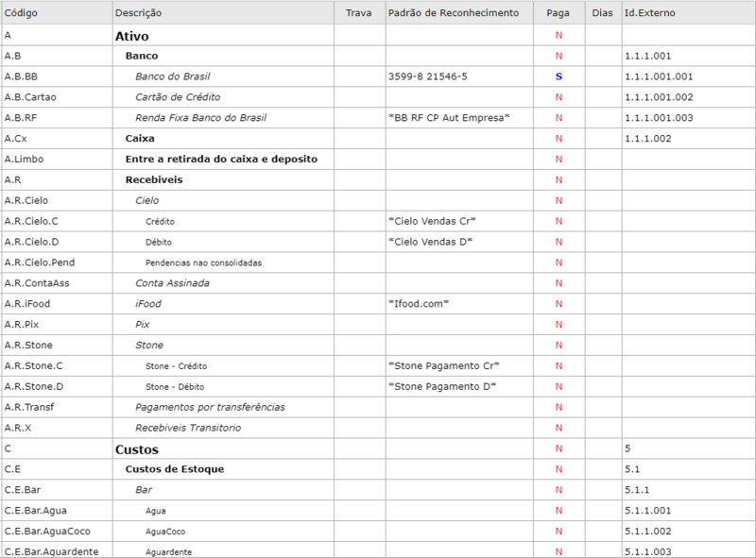The image size is (756, 558).
Task: Click the Paga column header
Action: (x=558, y=13)
